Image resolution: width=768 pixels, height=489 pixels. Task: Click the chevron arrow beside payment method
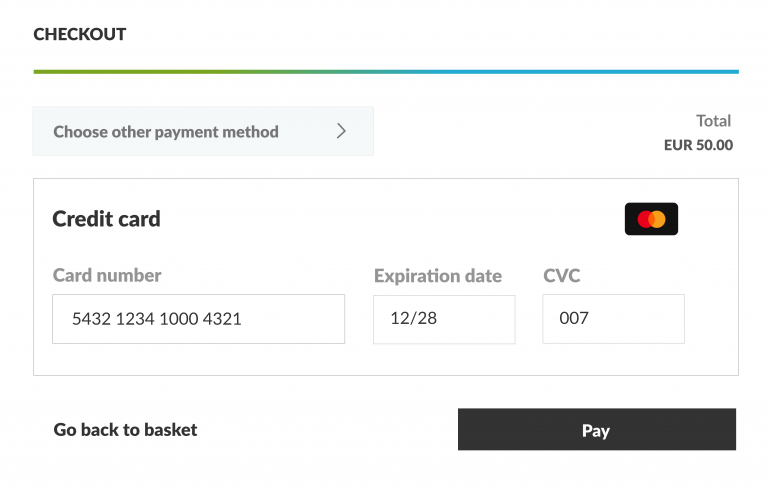tap(341, 131)
